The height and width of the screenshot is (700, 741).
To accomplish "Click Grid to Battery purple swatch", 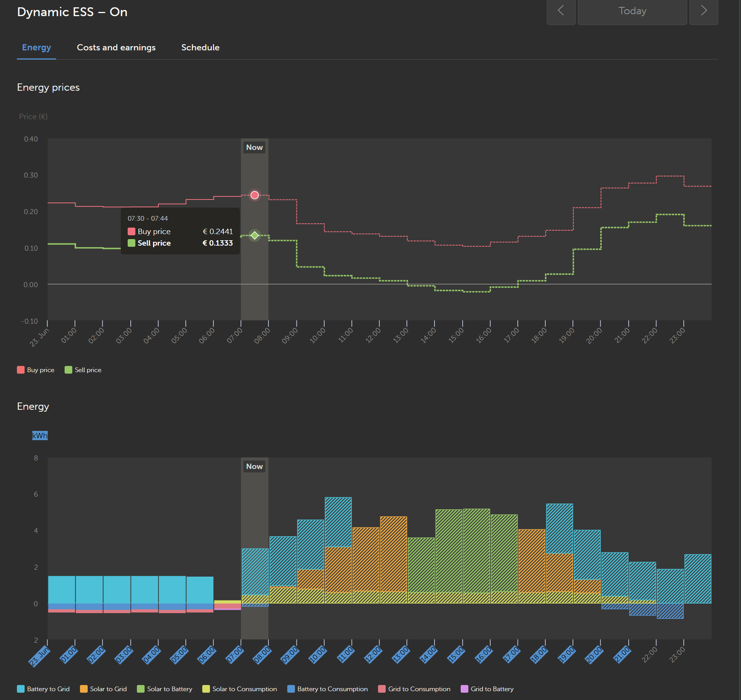I will click(465, 689).
